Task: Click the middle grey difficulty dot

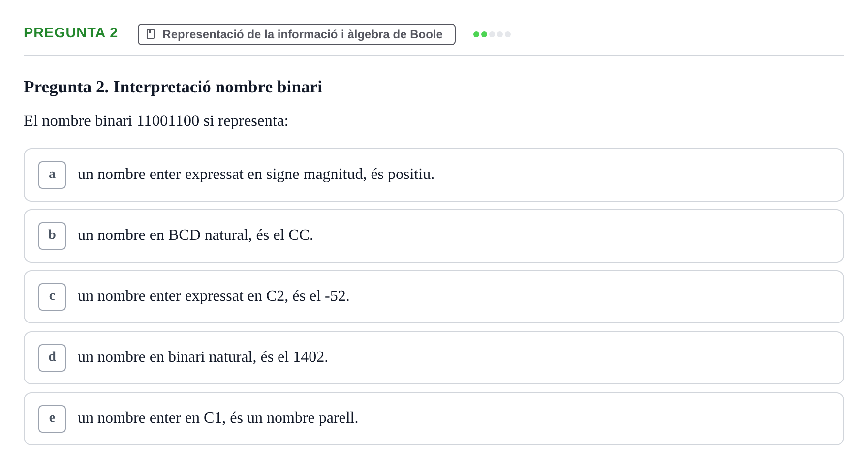Action: pyautogui.click(x=500, y=34)
